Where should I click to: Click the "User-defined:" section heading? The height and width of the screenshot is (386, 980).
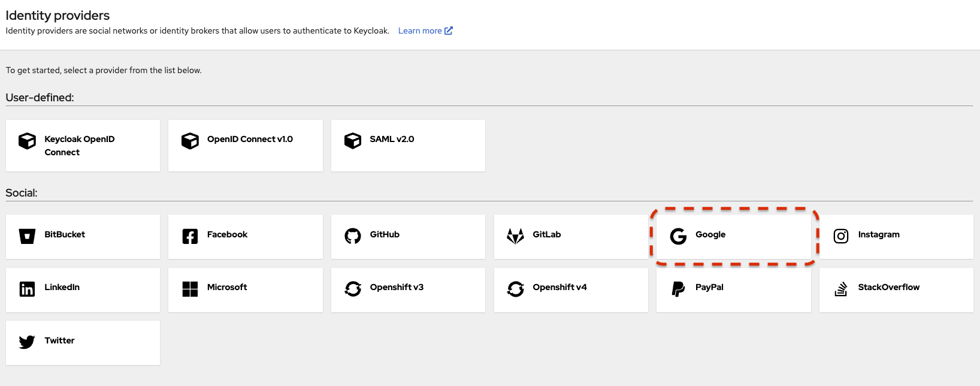coord(40,98)
